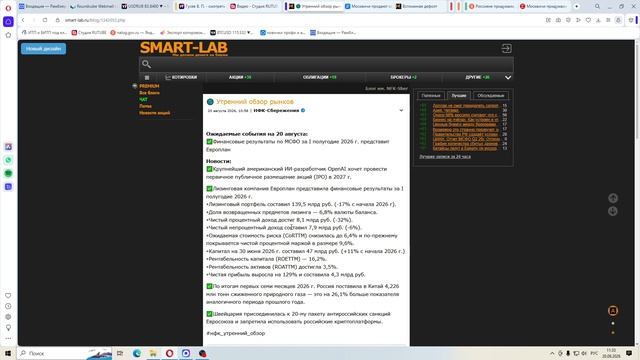Open the hamburger menu in Smart-Lab navigation
The image size is (640, 360).
point(147,77)
